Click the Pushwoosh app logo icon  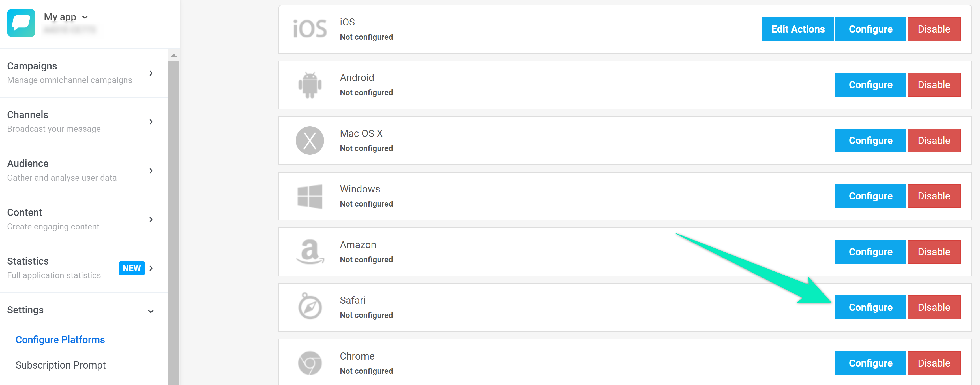click(21, 23)
